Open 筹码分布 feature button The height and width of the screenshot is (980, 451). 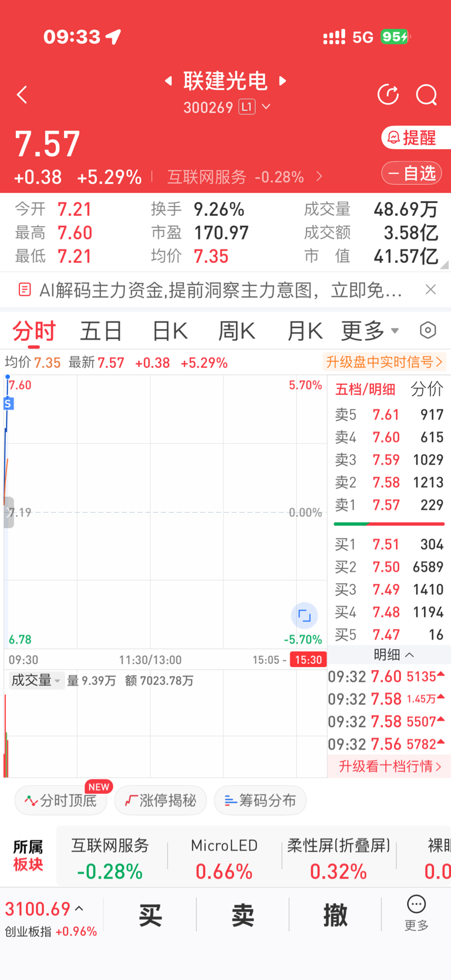260,800
